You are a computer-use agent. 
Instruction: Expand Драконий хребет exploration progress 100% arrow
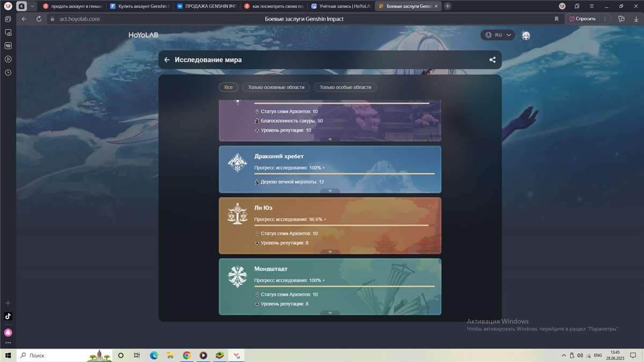(x=324, y=168)
